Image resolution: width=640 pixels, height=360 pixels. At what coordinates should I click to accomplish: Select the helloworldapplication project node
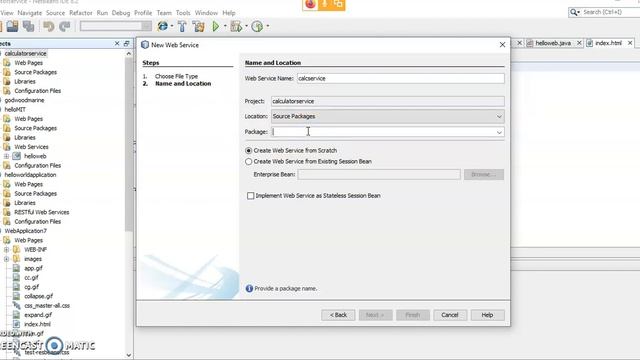31,175
